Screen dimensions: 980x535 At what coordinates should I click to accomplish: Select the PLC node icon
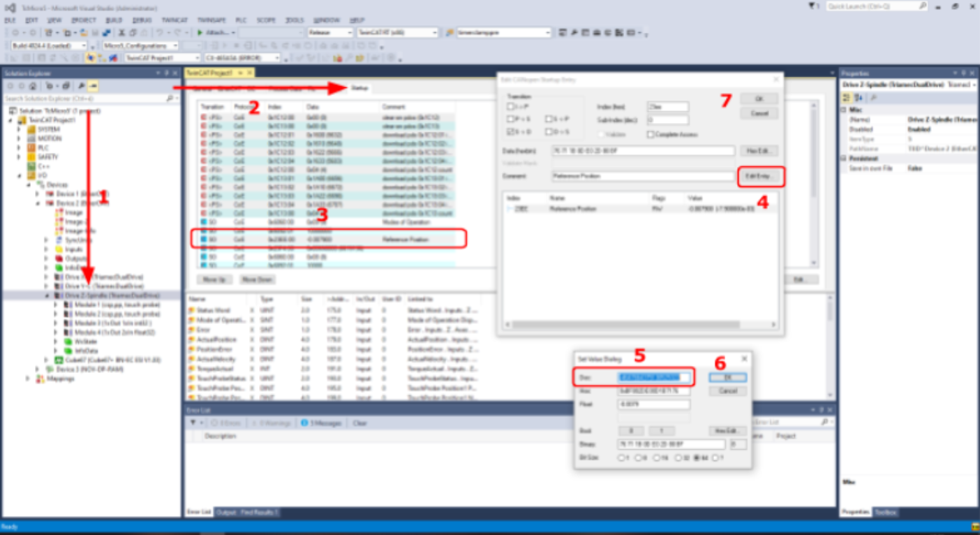point(31,147)
